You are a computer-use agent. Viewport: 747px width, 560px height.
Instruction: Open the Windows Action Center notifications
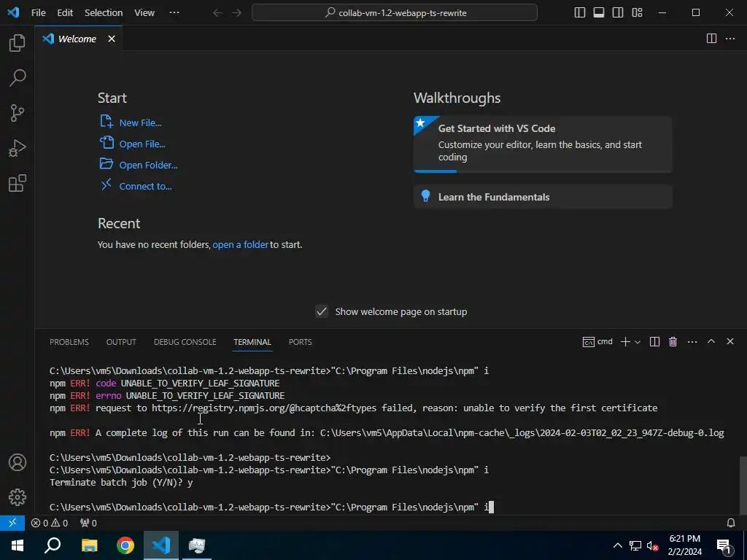click(724, 545)
